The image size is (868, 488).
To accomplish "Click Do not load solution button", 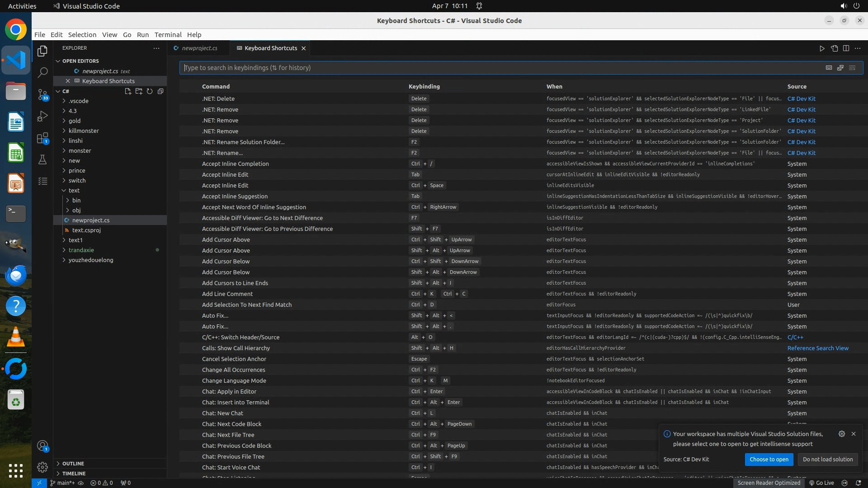I will click(x=827, y=459).
